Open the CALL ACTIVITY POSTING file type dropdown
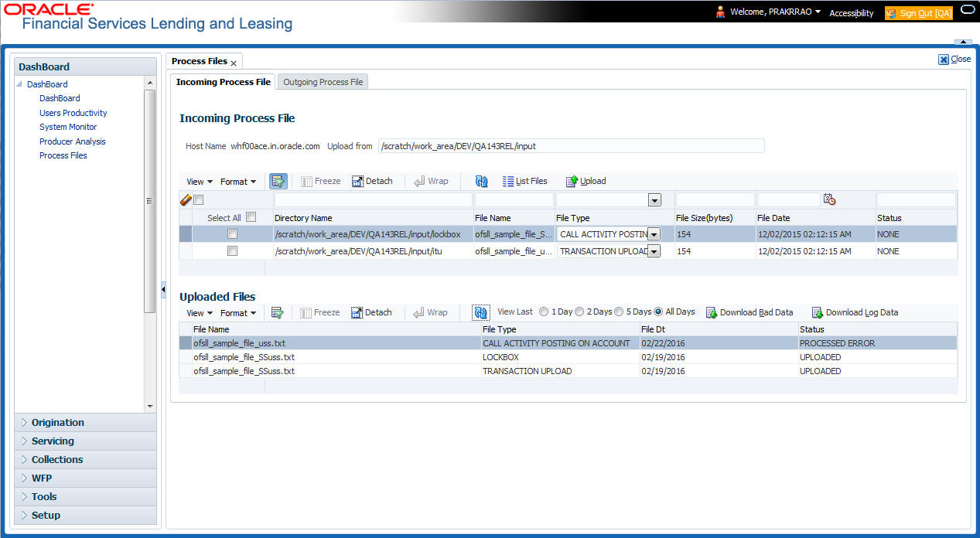 (x=654, y=233)
